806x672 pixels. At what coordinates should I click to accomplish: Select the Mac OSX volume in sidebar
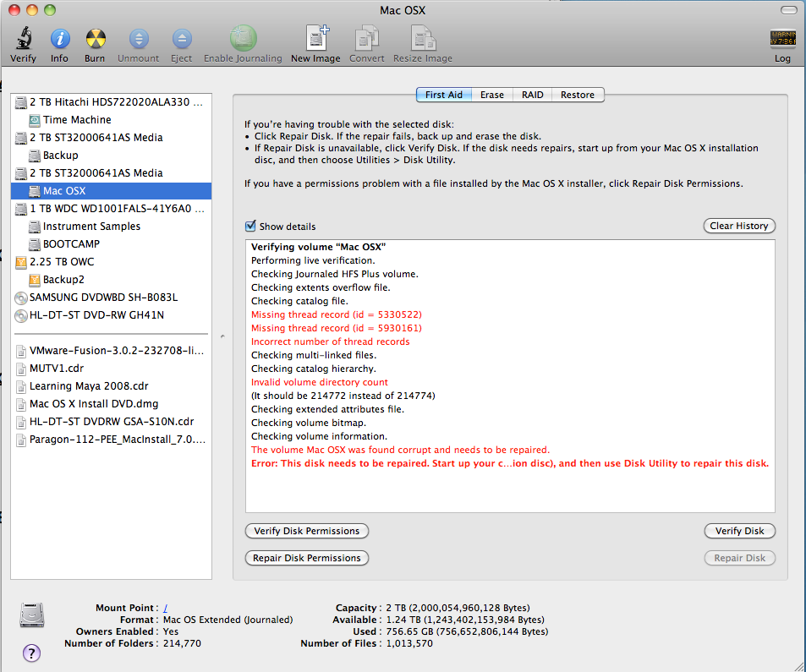point(111,190)
